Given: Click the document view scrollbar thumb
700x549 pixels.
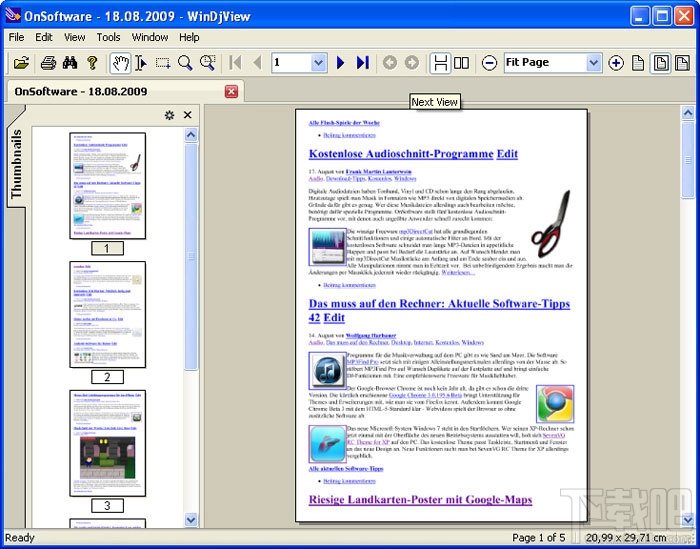Looking at the screenshot, I should (x=688, y=160).
